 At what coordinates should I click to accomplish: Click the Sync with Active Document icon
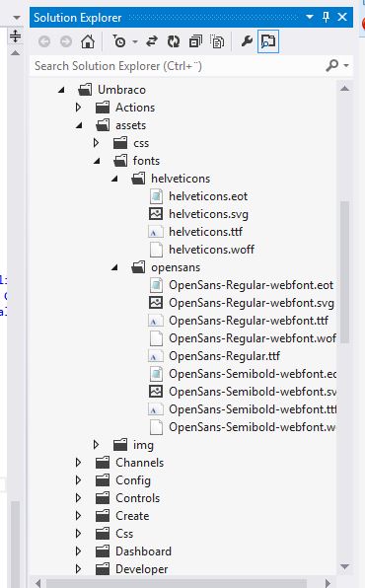152,41
